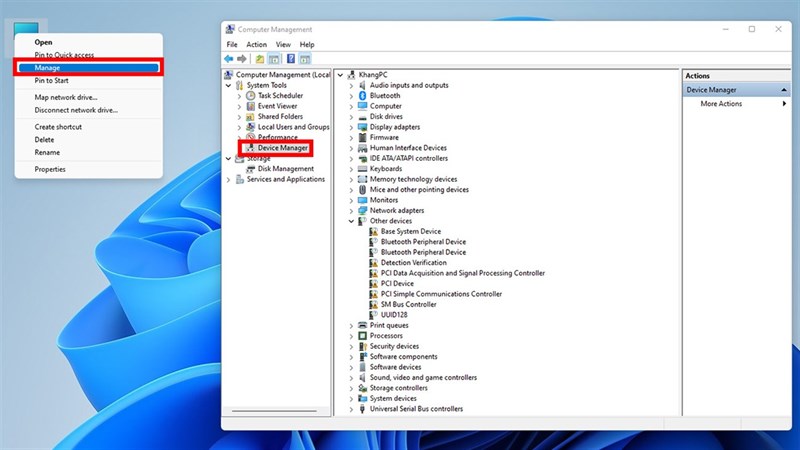
Task: Click the Task Scheduler clock icon
Action: click(x=251, y=95)
